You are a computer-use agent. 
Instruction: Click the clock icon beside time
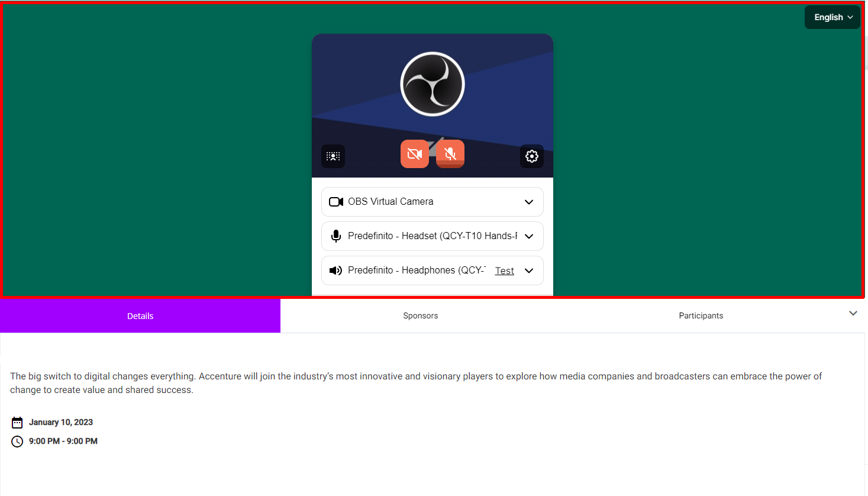click(17, 442)
